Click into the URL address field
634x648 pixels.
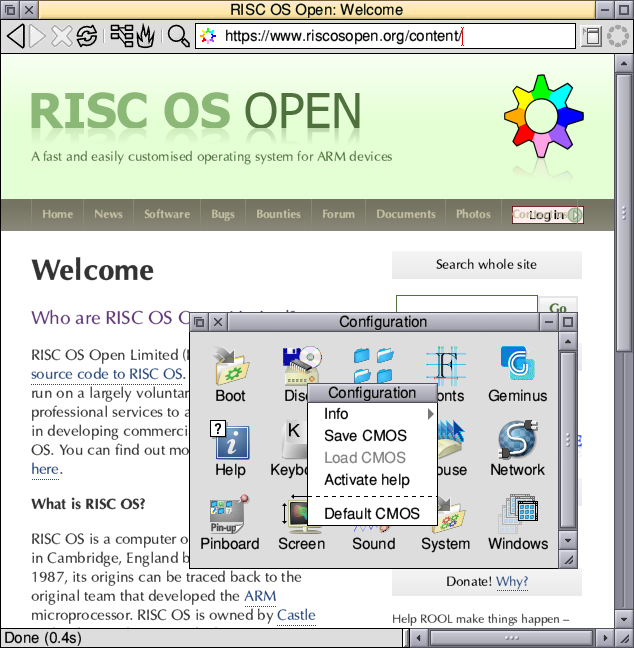385,36
